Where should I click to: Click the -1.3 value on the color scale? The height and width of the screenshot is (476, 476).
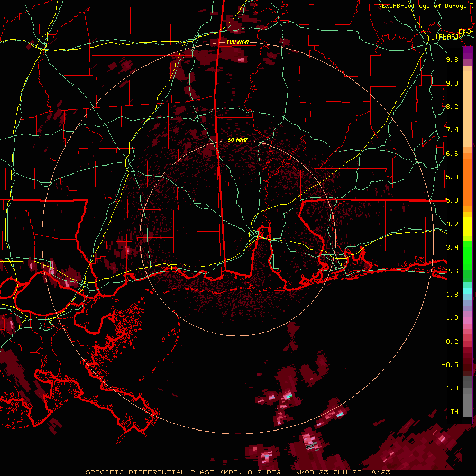click(450, 388)
